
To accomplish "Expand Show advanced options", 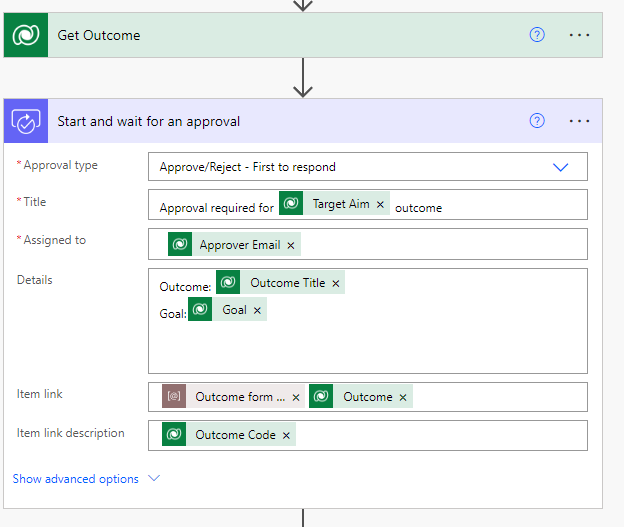I will click(x=85, y=479).
